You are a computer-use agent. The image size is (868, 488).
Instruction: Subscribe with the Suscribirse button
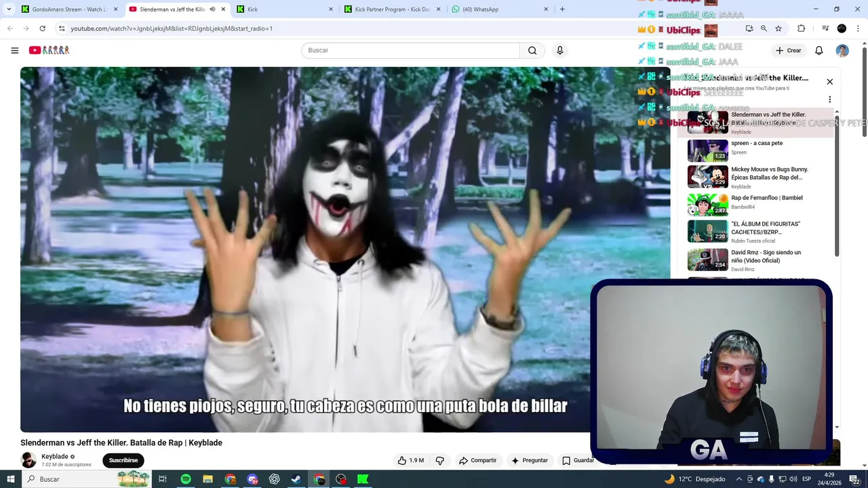(x=123, y=460)
